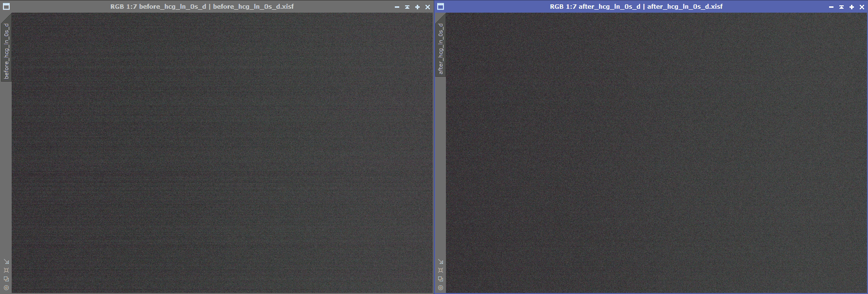Image resolution: width=868 pixels, height=294 pixels.
Task: Select the after_hcg_ln_0s_d vertical view tab
Action: pyautogui.click(x=441, y=49)
